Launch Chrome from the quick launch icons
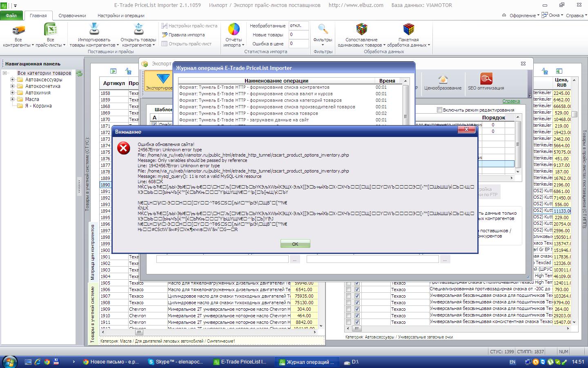The height and width of the screenshot is (368, 588). tap(47, 362)
